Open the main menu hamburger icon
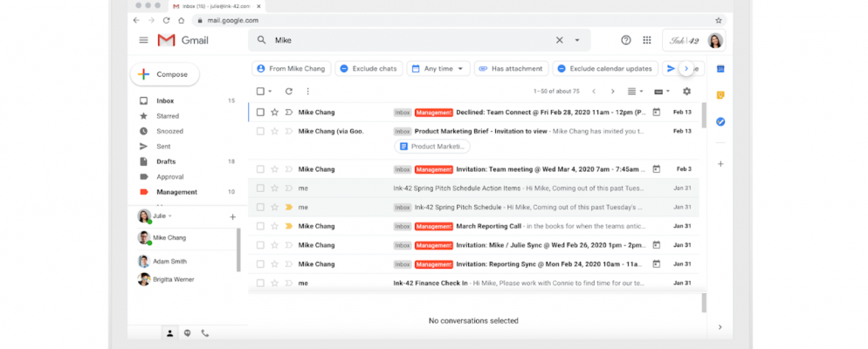 tap(143, 40)
